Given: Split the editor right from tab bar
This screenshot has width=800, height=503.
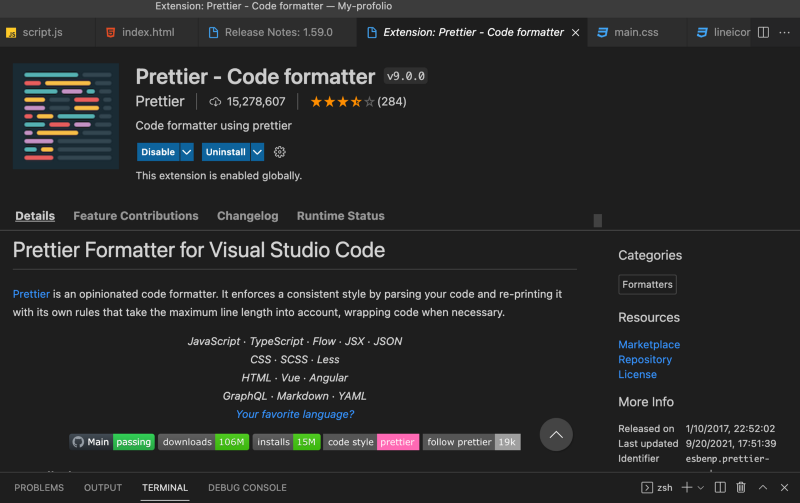Looking at the screenshot, I should coord(763,32).
